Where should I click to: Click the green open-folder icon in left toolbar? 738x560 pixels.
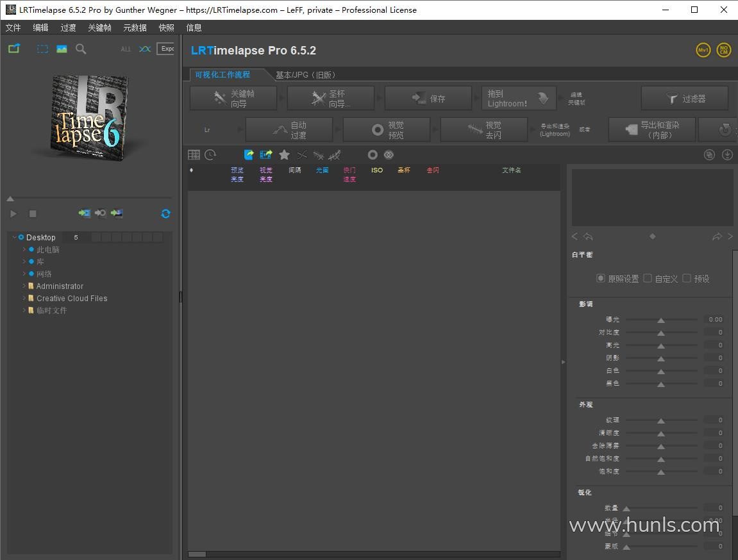[14, 49]
